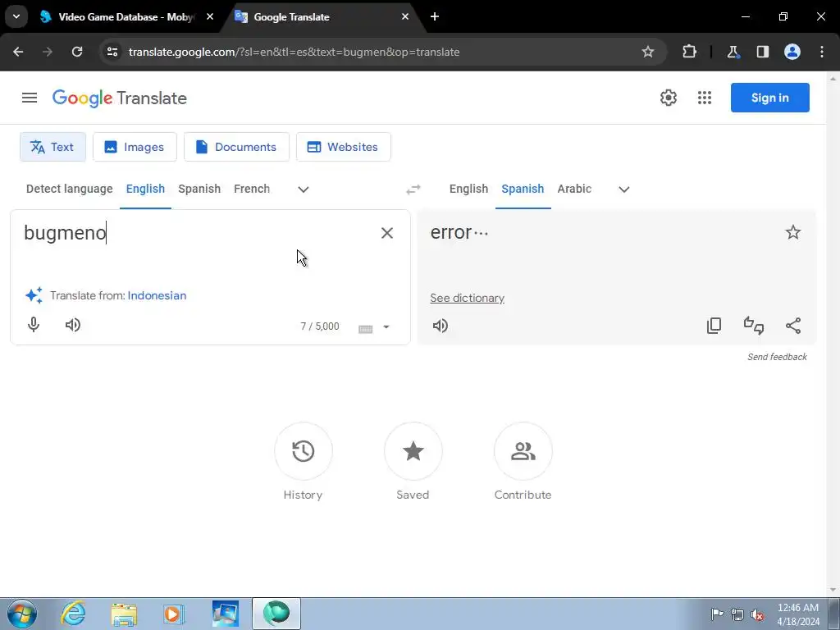This screenshot has width=840, height=630.
Task: Toggle the browser side panel
Action: [x=762, y=52]
